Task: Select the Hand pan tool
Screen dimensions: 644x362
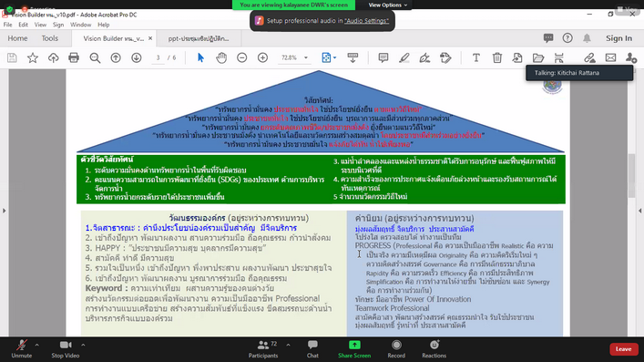Action: pos(221,58)
